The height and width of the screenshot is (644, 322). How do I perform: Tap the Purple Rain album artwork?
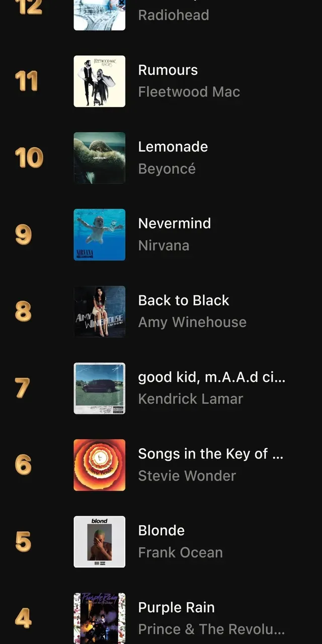(100, 618)
